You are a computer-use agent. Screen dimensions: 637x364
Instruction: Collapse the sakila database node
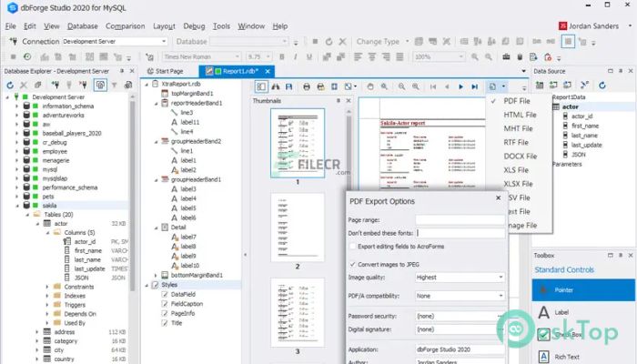[17, 206]
